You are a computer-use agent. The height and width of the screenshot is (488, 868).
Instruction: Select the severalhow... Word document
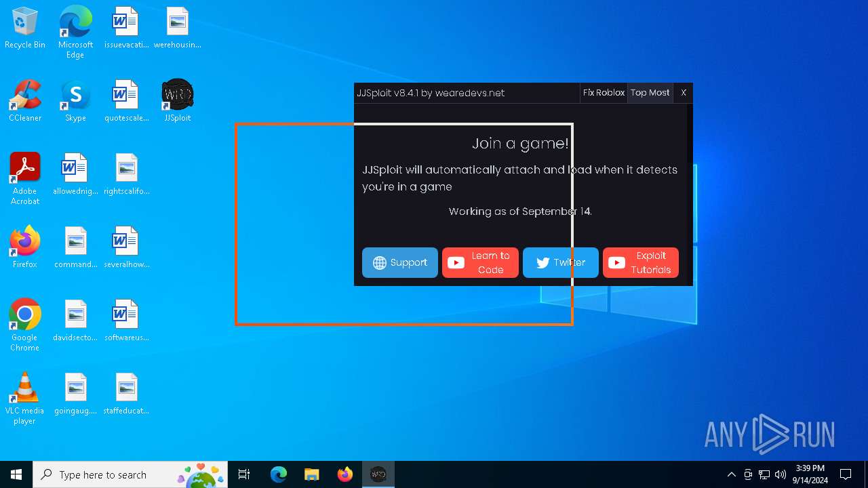pos(126,248)
